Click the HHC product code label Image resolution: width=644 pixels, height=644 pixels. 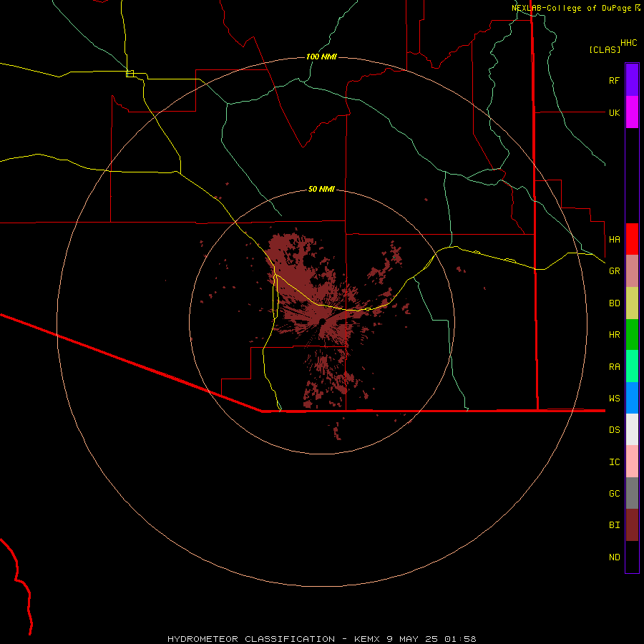point(628,43)
